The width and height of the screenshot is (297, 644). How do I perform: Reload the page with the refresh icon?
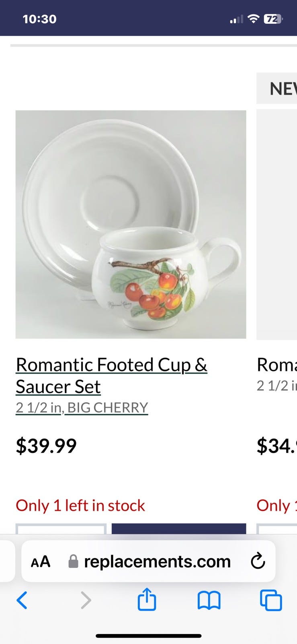click(258, 561)
